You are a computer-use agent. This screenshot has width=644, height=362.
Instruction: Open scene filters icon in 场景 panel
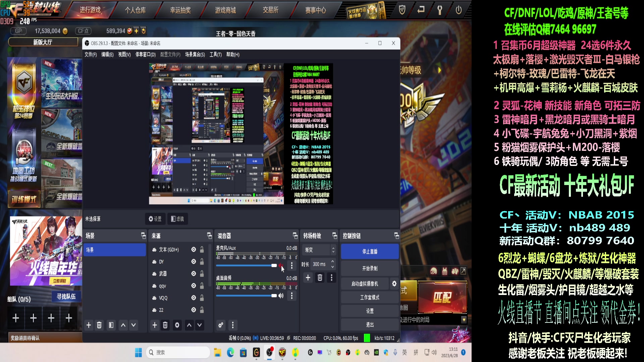click(111, 325)
